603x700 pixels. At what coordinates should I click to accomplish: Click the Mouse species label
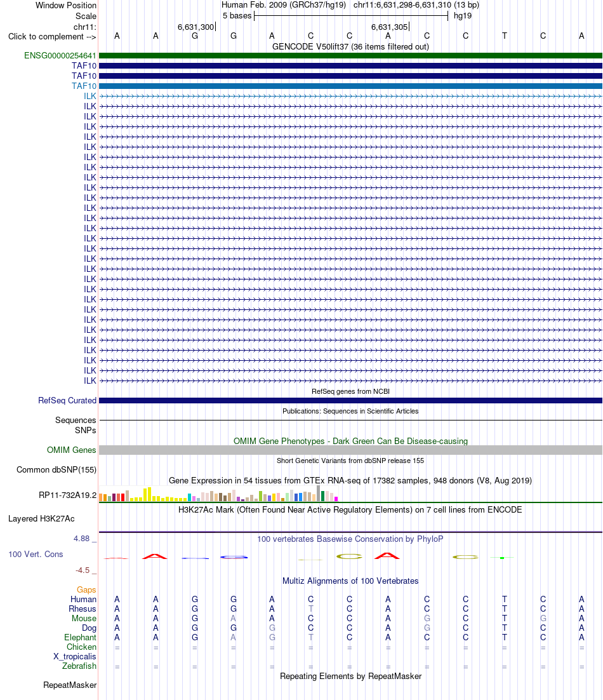point(84,618)
